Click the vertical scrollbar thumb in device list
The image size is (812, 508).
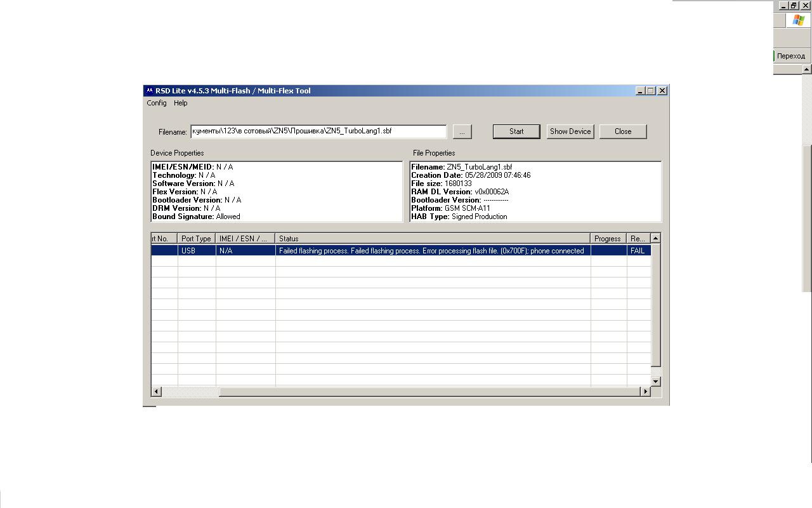[x=656, y=305]
